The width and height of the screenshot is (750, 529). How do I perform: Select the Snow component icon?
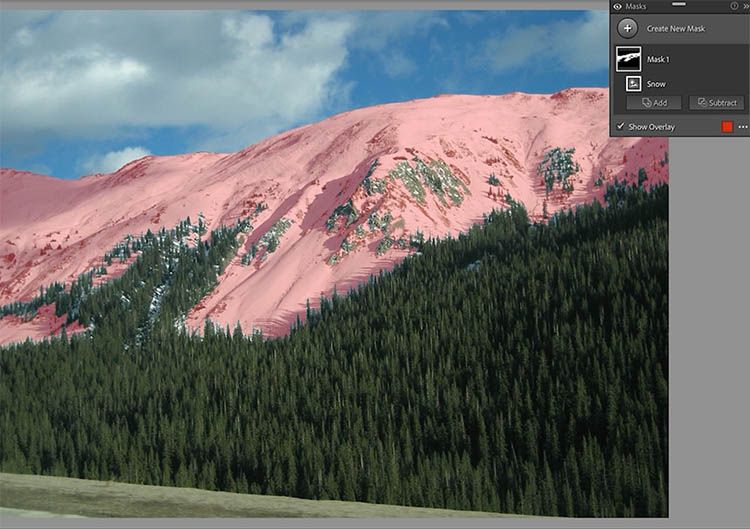pyautogui.click(x=633, y=84)
